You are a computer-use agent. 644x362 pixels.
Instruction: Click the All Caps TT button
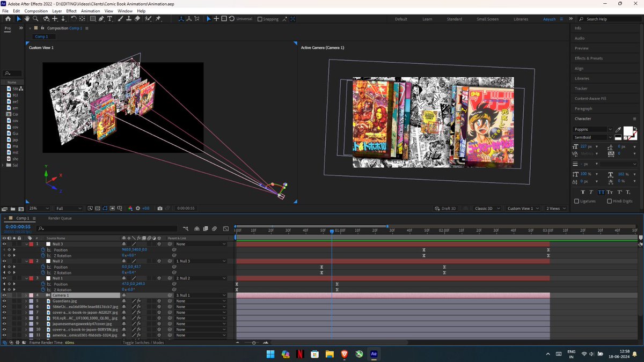tap(601, 192)
